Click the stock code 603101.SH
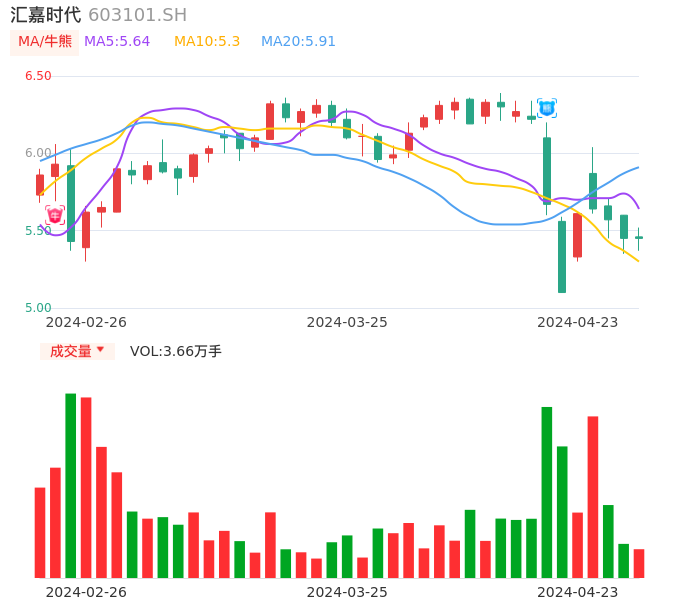 pos(137,15)
